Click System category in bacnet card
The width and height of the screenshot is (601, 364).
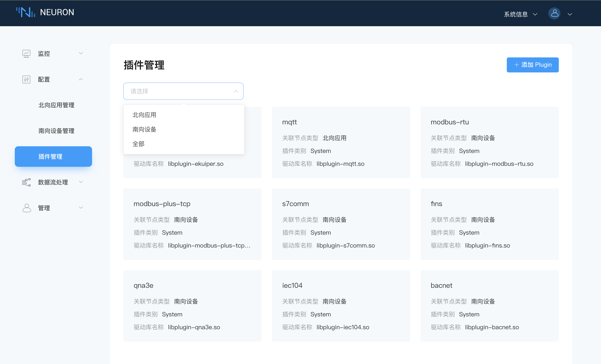469,314
